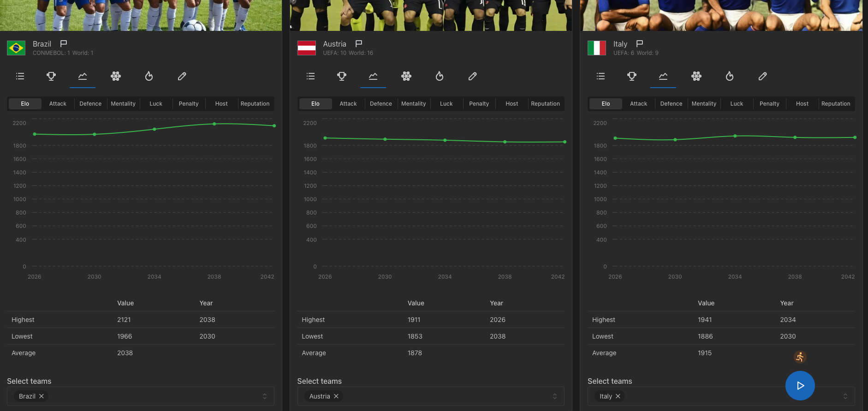Select Host metric in Brazil panel
The width and height of the screenshot is (868, 411).
(221, 104)
